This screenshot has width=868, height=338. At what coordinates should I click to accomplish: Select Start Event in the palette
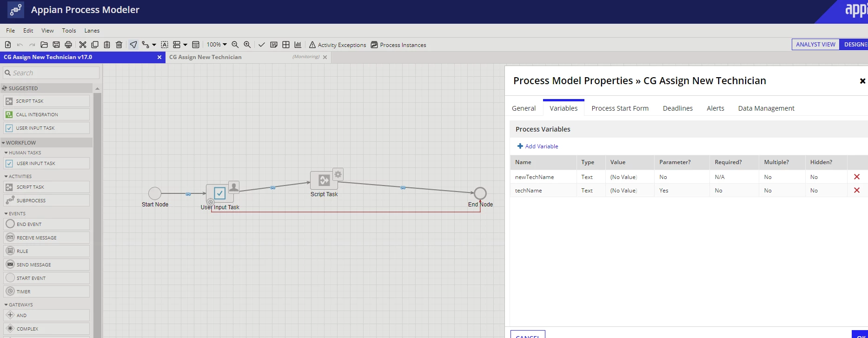(x=46, y=278)
